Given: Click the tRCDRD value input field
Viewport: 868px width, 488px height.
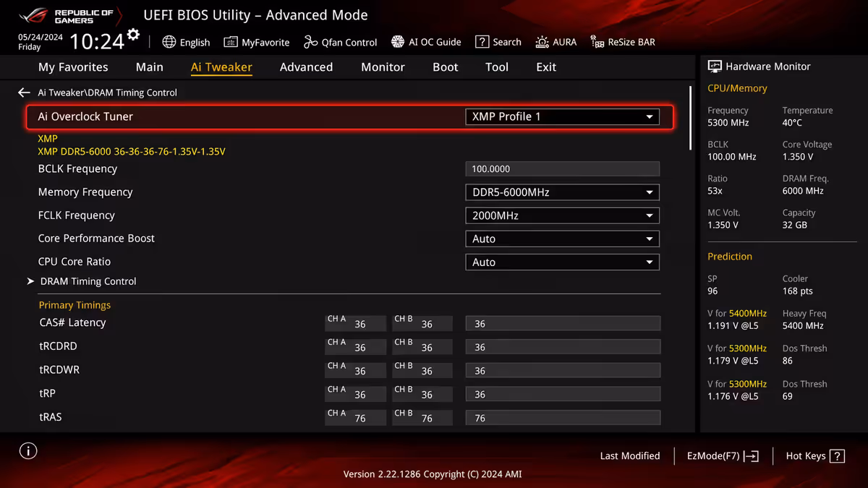Looking at the screenshot, I should coord(563,347).
